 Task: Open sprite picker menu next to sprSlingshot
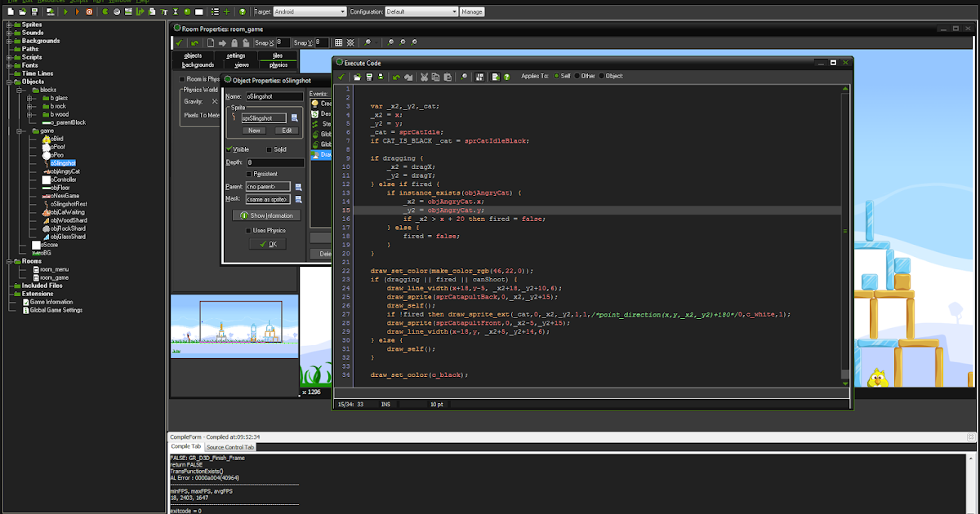pyautogui.click(x=295, y=118)
